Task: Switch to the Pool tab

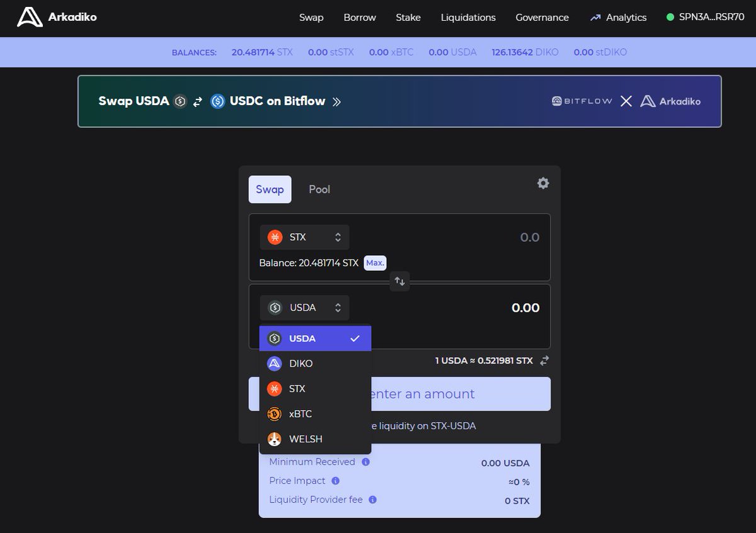Action: coord(319,189)
